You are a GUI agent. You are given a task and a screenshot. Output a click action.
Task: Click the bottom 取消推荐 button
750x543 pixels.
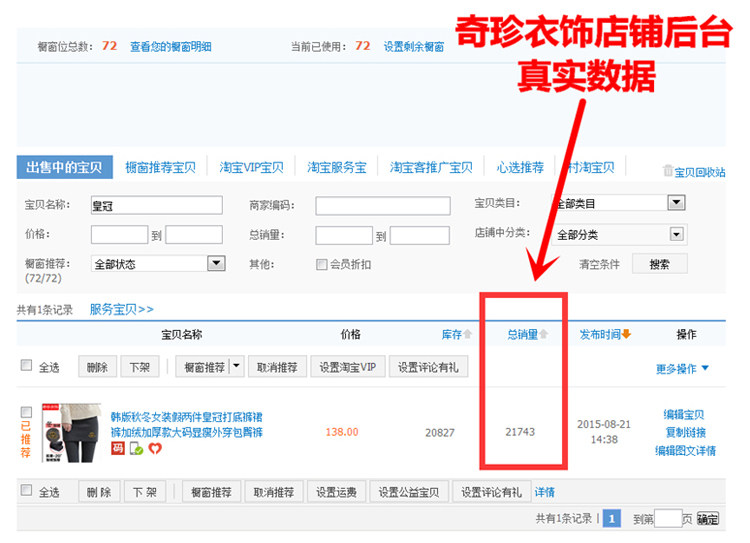(274, 492)
